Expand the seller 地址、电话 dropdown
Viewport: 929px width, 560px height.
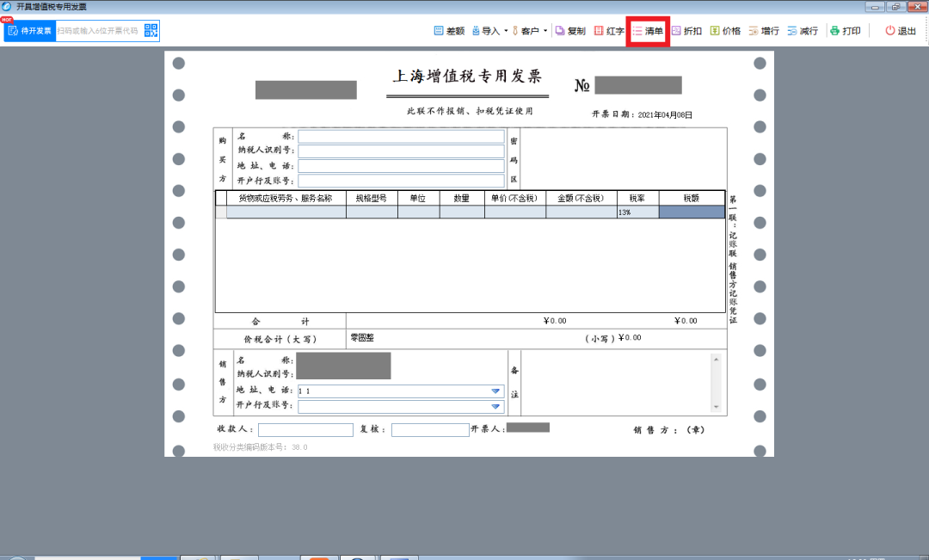tap(495, 391)
